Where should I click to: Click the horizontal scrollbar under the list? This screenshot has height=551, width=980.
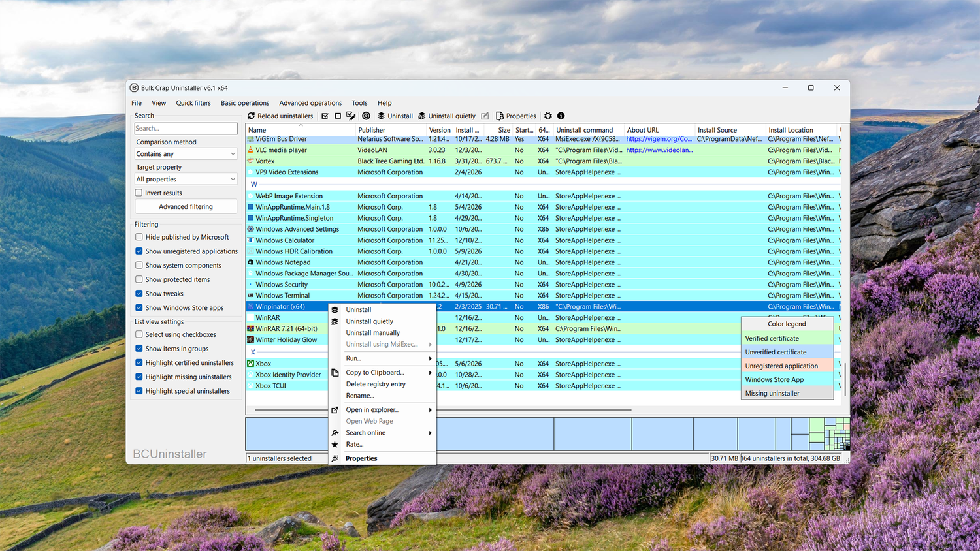(x=443, y=410)
